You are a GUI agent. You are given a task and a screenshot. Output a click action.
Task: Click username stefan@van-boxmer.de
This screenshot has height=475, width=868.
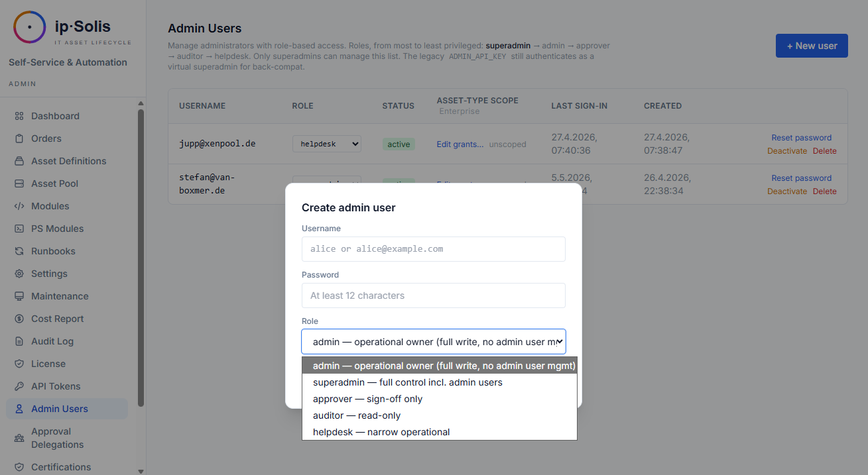click(x=207, y=184)
